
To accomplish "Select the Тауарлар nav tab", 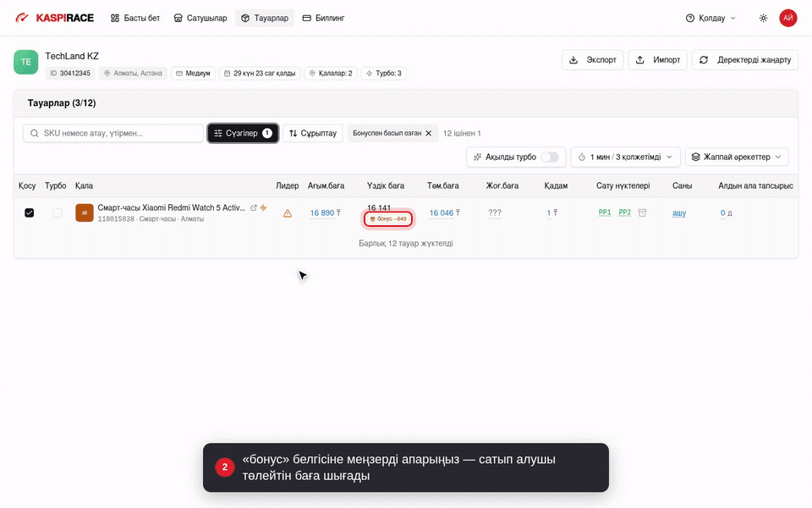I will [x=265, y=18].
